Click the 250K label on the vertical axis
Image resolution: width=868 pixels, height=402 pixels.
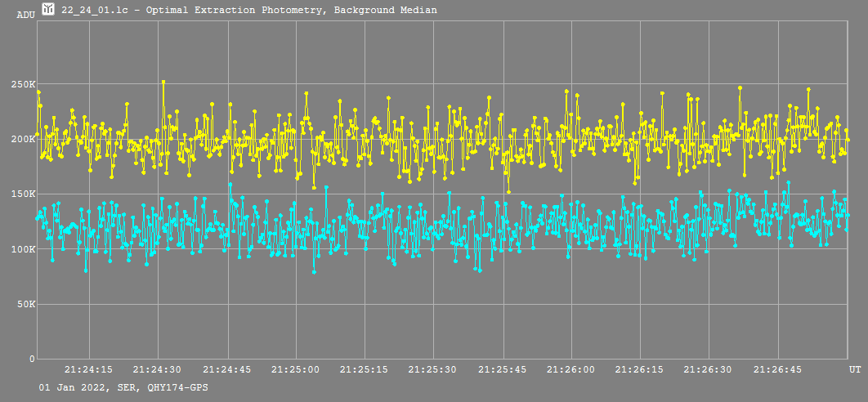point(22,85)
